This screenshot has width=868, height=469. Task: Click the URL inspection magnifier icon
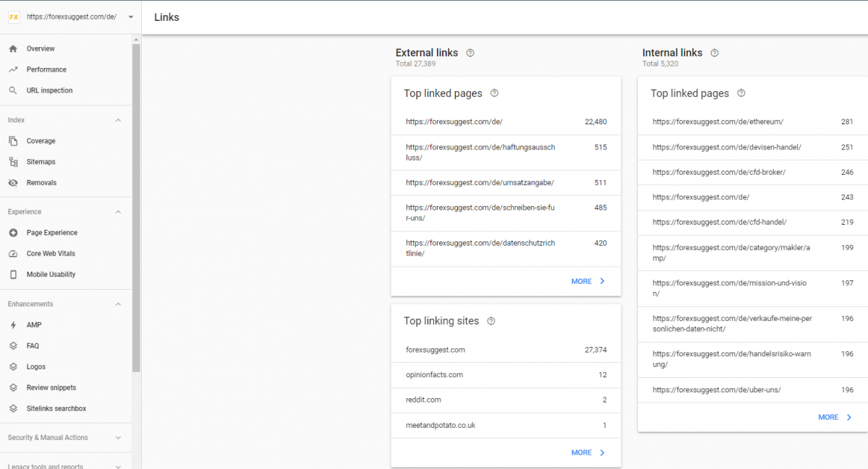click(x=13, y=90)
